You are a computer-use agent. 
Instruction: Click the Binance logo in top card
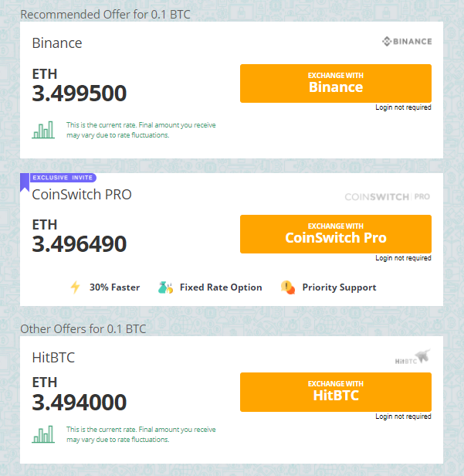coord(407,42)
